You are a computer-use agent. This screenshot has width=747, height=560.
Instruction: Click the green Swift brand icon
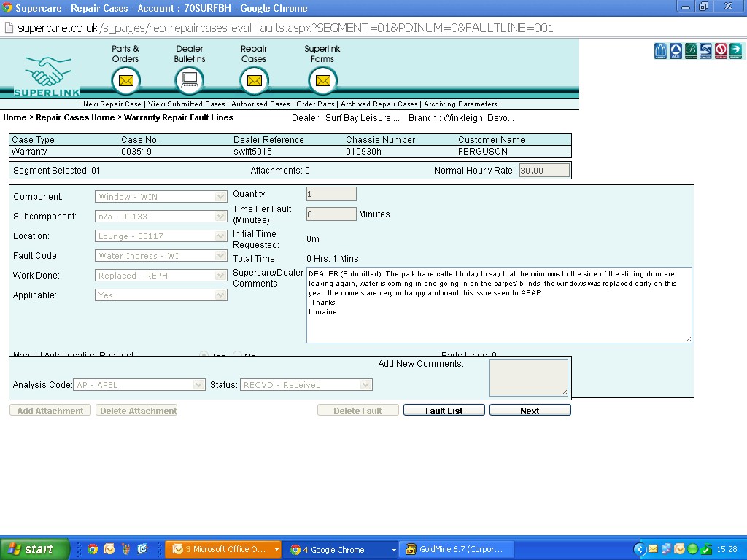coord(735,51)
